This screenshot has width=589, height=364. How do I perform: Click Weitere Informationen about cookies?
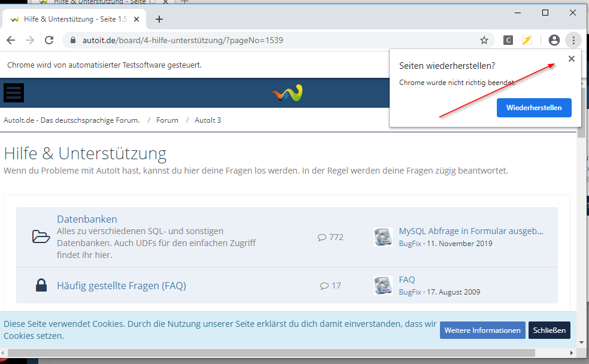(482, 330)
